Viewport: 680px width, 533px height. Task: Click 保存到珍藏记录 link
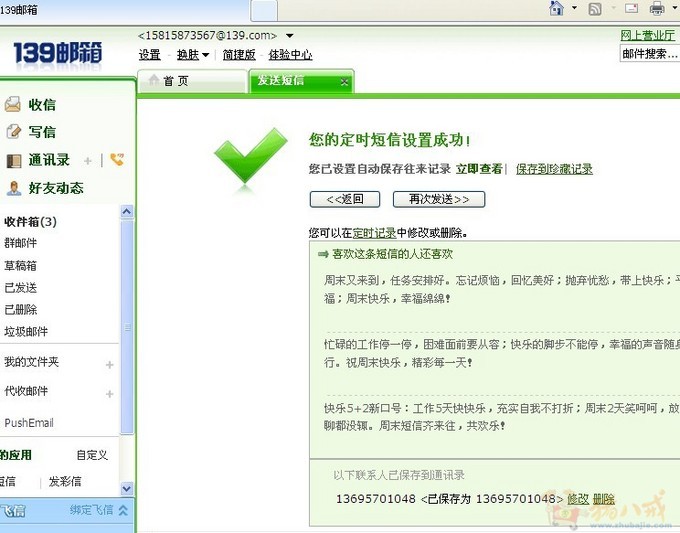click(x=554, y=169)
